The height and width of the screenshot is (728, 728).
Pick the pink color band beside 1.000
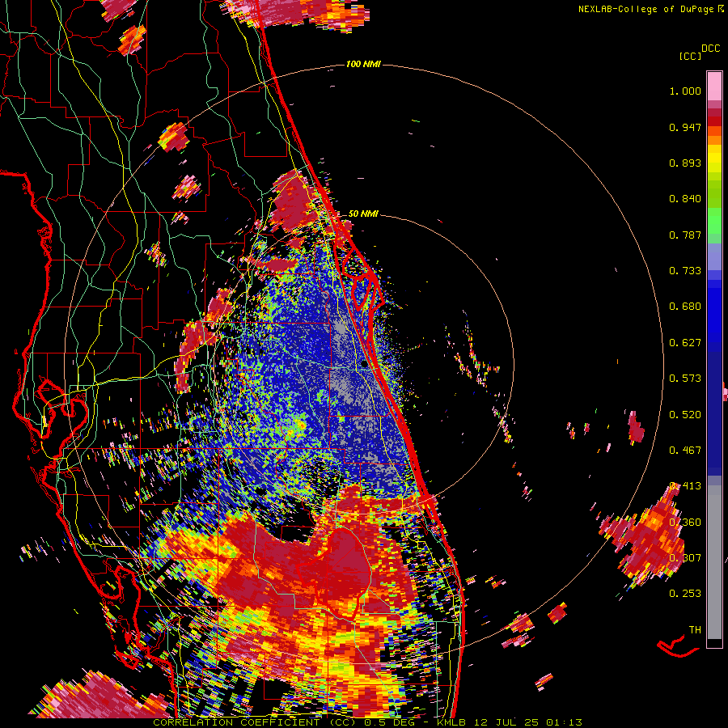tap(714, 87)
